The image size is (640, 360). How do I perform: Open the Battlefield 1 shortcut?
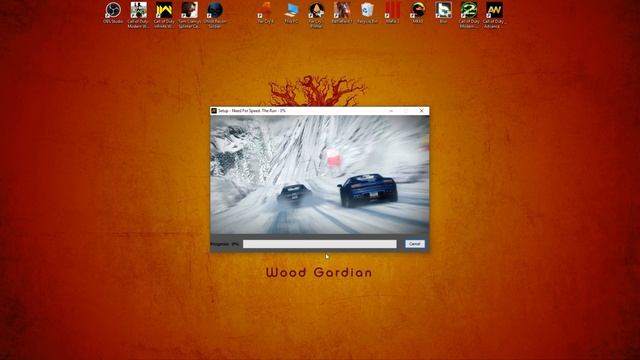(342, 13)
